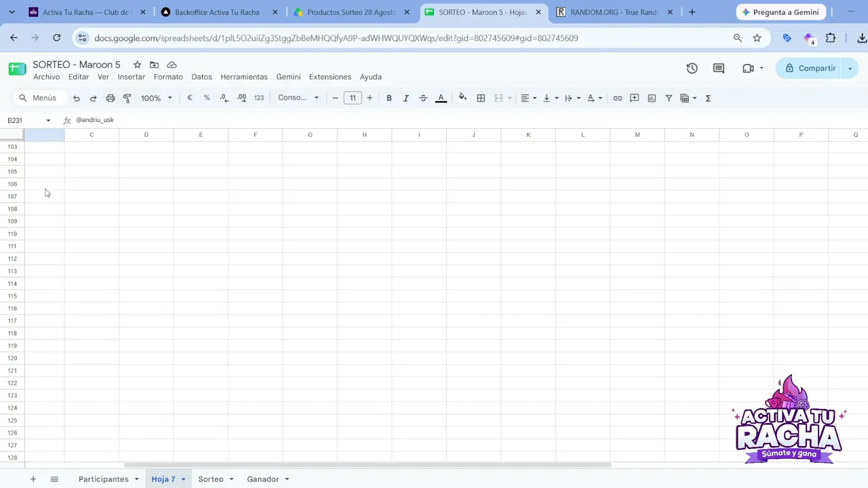Expand the name box dropdown arrow
This screenshot has width=868, height=488.
pyautogui.click(x=48, y=121)
